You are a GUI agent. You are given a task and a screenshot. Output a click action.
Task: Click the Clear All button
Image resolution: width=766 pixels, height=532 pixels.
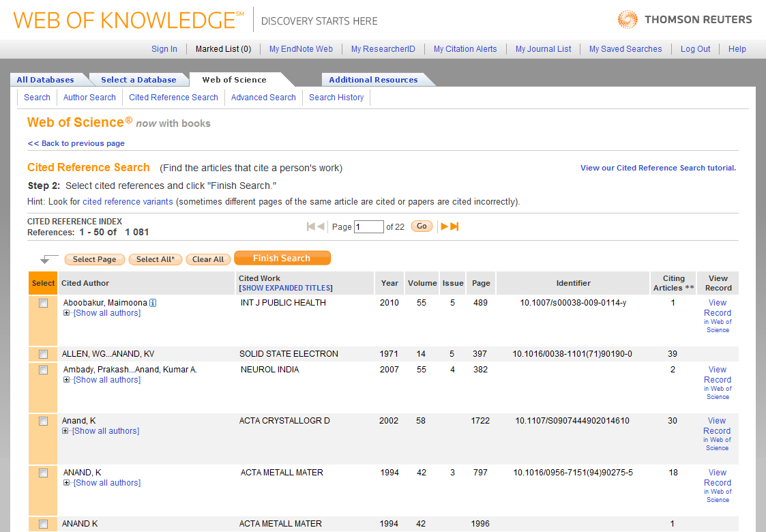[x=208, y=259]
